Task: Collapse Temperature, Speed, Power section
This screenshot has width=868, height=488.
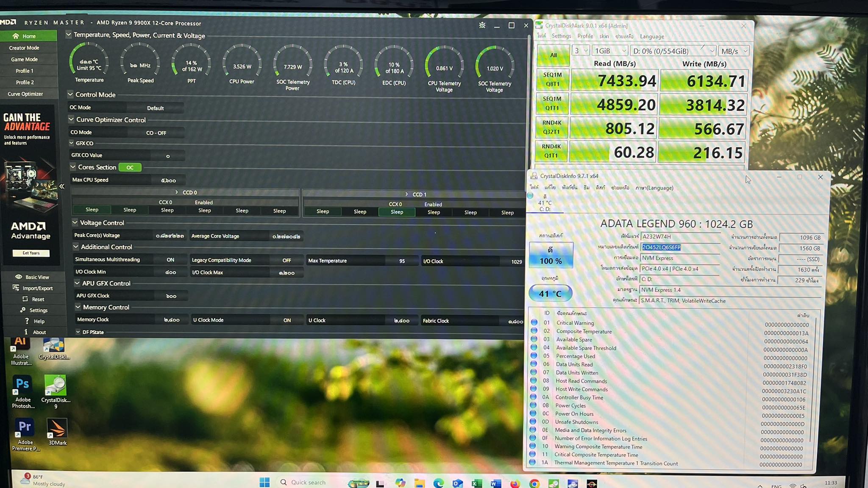Action: coord(69,35)
